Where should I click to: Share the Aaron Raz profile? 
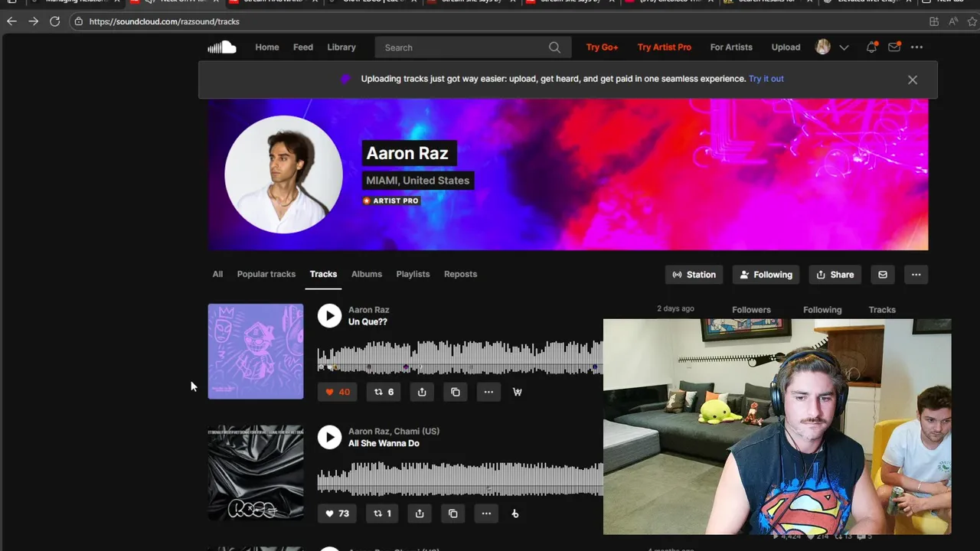tap(835, 275)
